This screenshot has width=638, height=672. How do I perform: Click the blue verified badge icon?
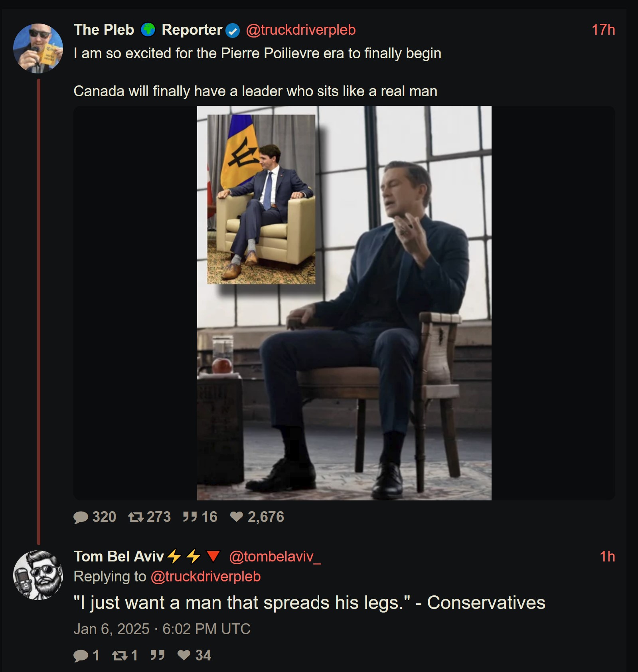pos(233,30)
